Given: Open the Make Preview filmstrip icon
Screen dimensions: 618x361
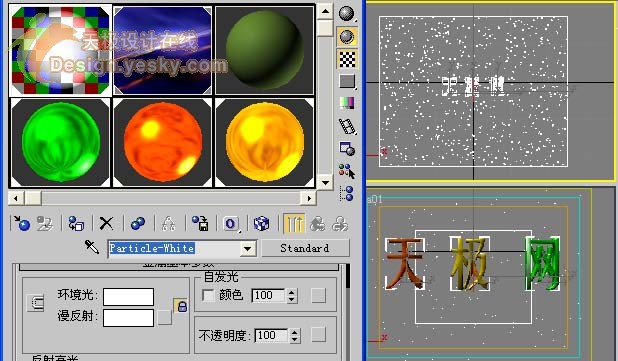Looking at the screenshot, I should (347, 127).
